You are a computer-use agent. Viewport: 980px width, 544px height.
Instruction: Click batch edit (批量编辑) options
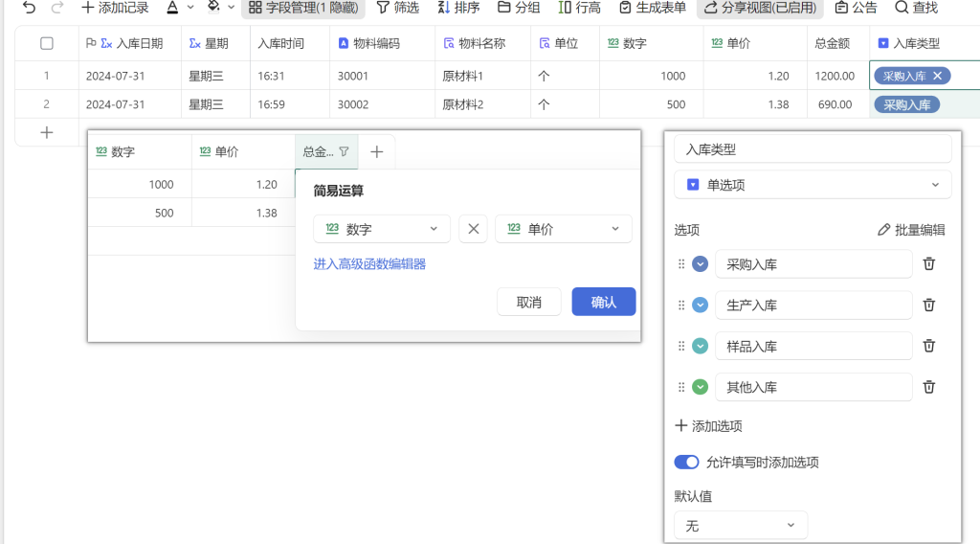coord(911,230)
